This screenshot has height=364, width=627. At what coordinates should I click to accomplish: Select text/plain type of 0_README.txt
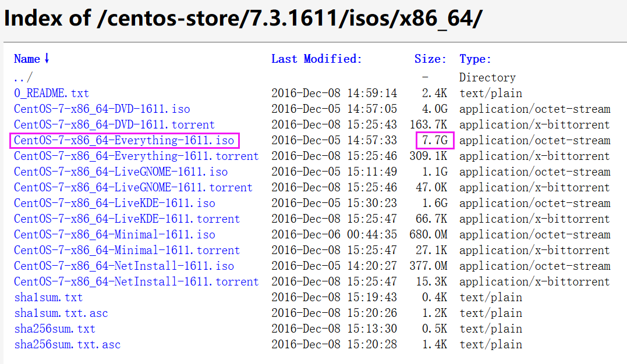click(x=491, y=93)
